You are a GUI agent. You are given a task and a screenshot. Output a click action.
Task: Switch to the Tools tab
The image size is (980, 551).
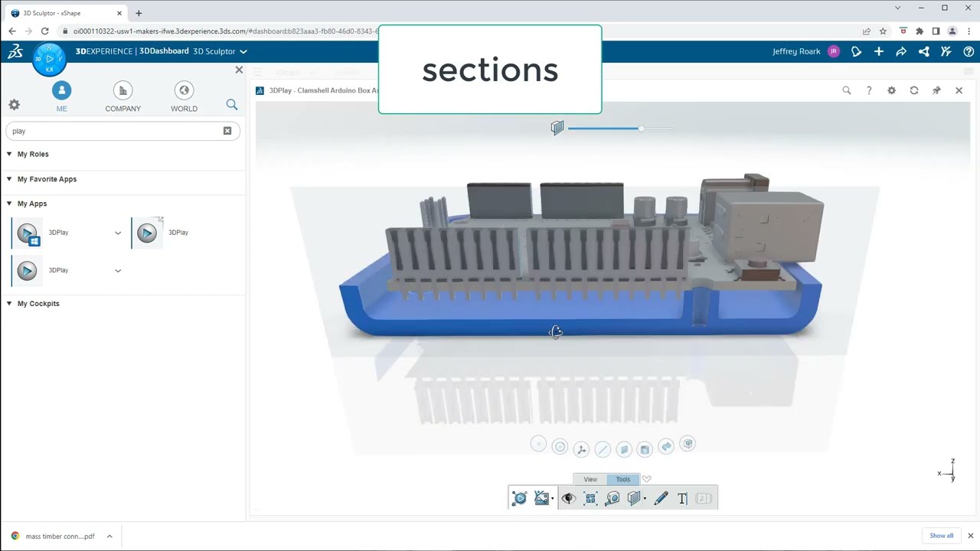(x=623, y=479)
